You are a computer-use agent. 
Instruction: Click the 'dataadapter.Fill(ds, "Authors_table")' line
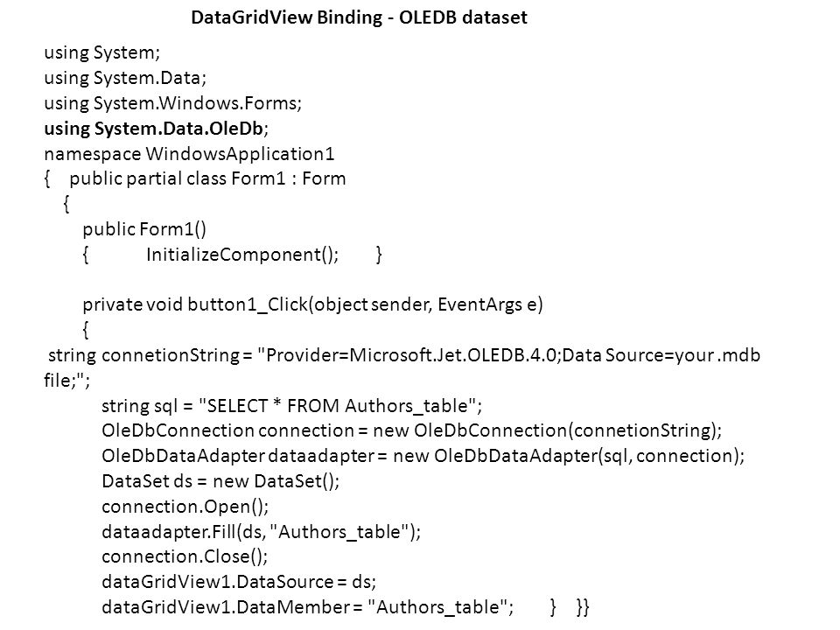pyautogui.click(x=261, y=531)
